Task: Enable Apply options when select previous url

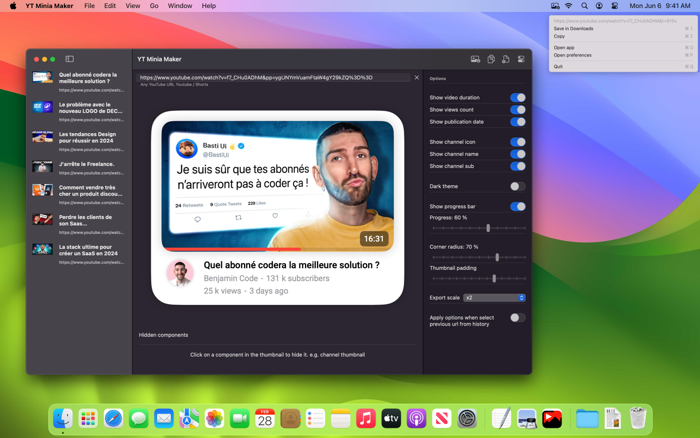Action: [x=518, y=317]
